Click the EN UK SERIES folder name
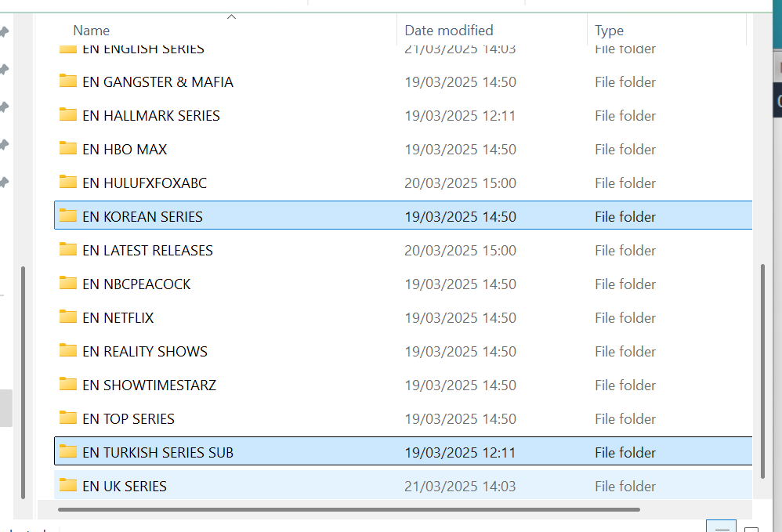Viewport: 782px width, 532px height. tap(125, 486)
